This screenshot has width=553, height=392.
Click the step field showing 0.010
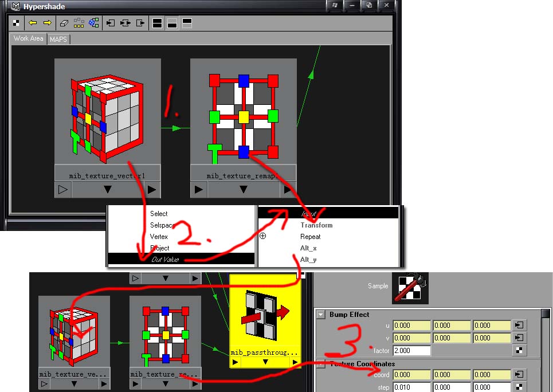[411, 387]
